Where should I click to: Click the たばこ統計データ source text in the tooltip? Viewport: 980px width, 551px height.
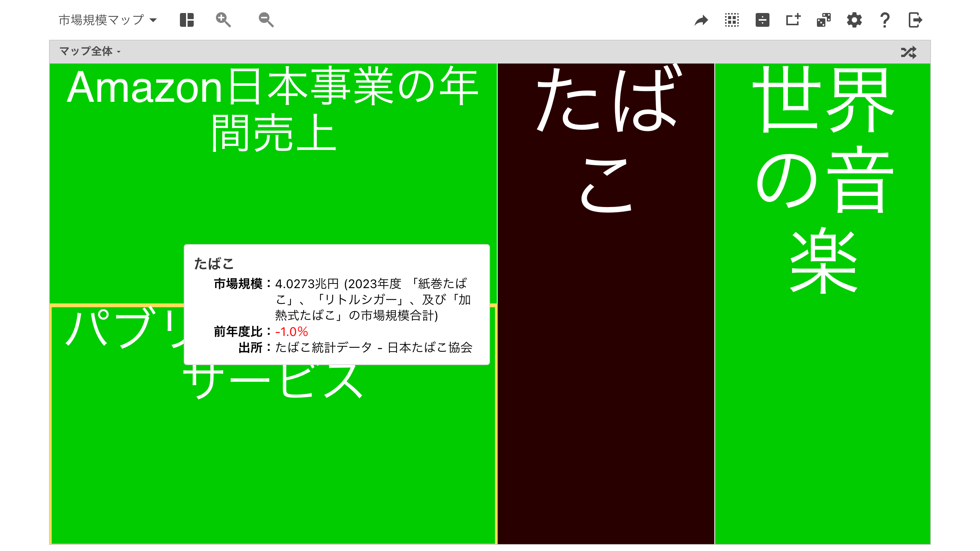[374, 347]
